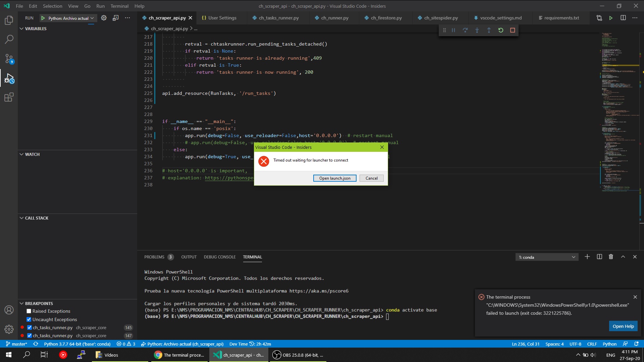644x362 pixels.
Task: Uncheck the ch_tasks_runner.py breakpoint at line 145
Action: 29,327
